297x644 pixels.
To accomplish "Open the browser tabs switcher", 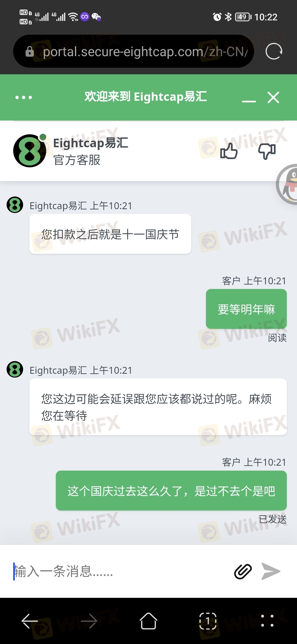I will [x=208, y=621].
